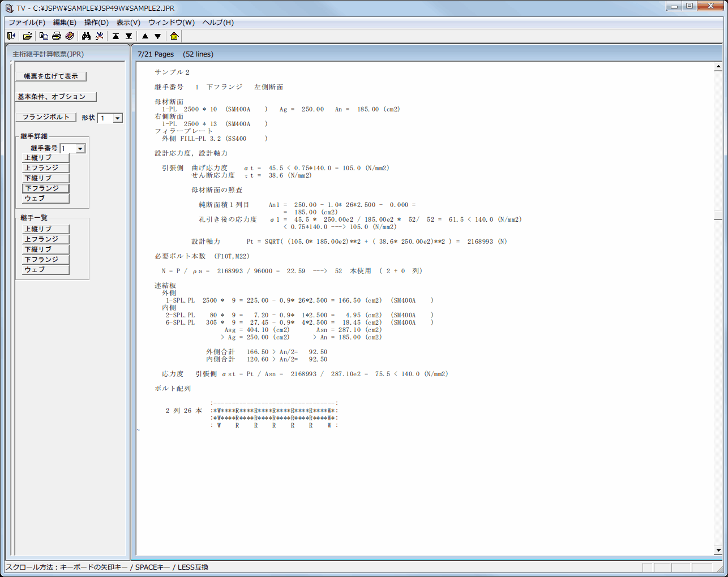
Task: Click the vertical scrollbar down arrow
Action: point(718,550)
